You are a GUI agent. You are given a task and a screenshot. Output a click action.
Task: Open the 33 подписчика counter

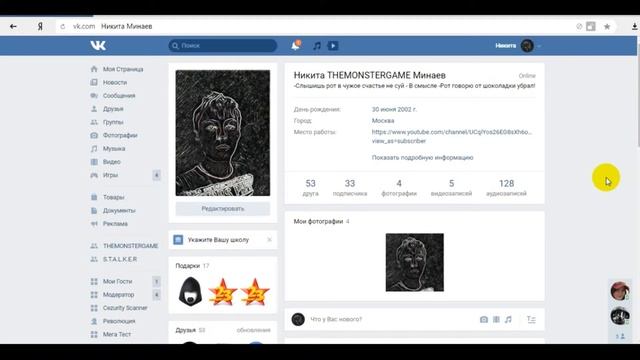[x=350, y=188]
